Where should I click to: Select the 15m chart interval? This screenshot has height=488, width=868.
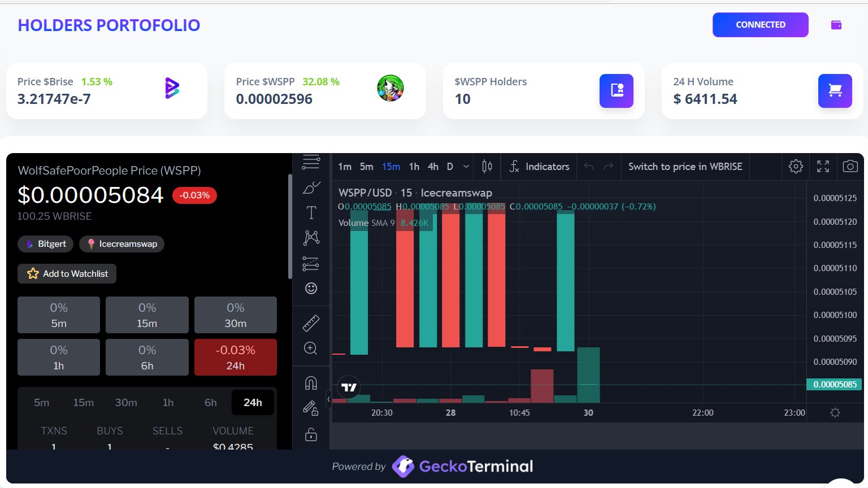[x=391, y=167]
